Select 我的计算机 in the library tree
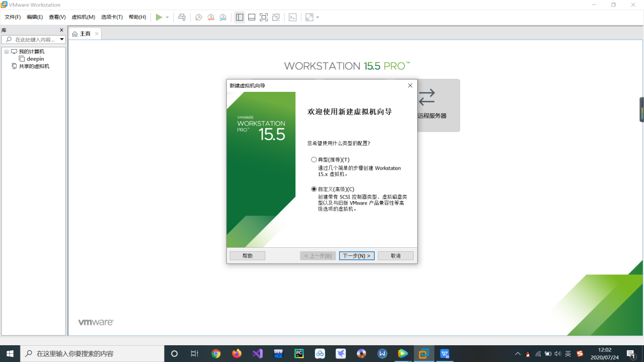Image resolution: width=644 pixels, height=362 pixels. 32,52
